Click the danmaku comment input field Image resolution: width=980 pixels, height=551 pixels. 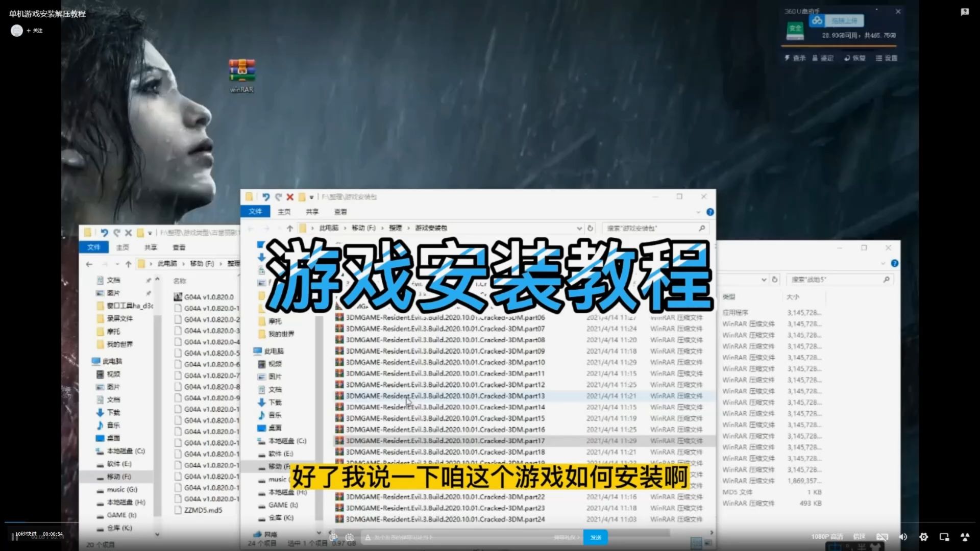472,537
